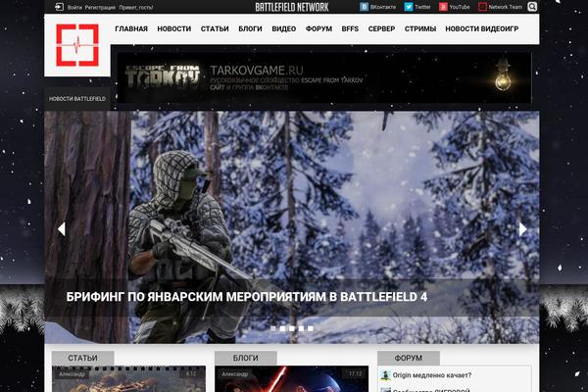Click the Войти login link
This screenshot has height=392, width=588.
click(74, 7)
